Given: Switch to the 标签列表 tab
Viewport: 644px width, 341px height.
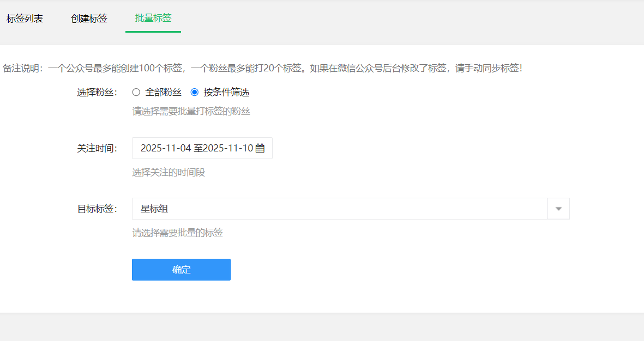Looking at the screenshot, I should [25, 19].
